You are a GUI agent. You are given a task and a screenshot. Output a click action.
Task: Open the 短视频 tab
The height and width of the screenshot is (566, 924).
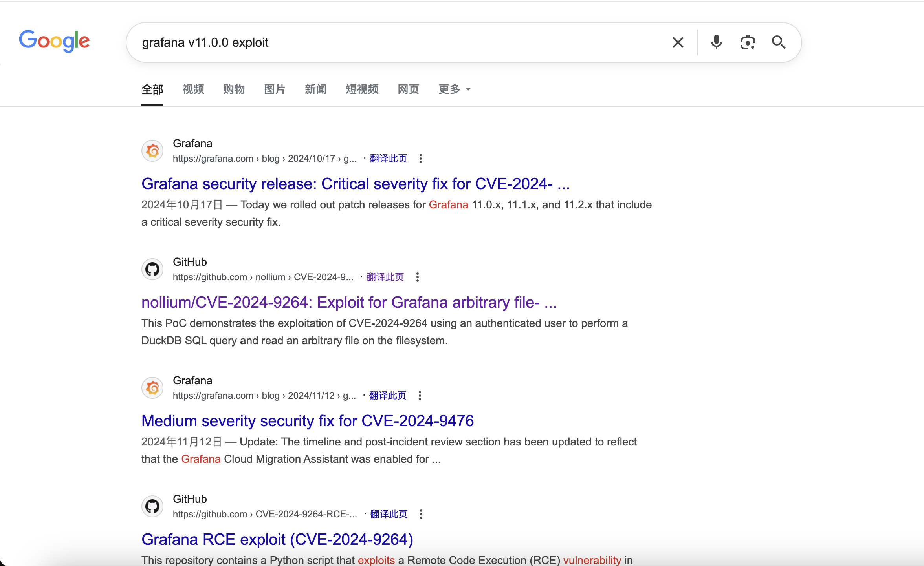point(362,89)
